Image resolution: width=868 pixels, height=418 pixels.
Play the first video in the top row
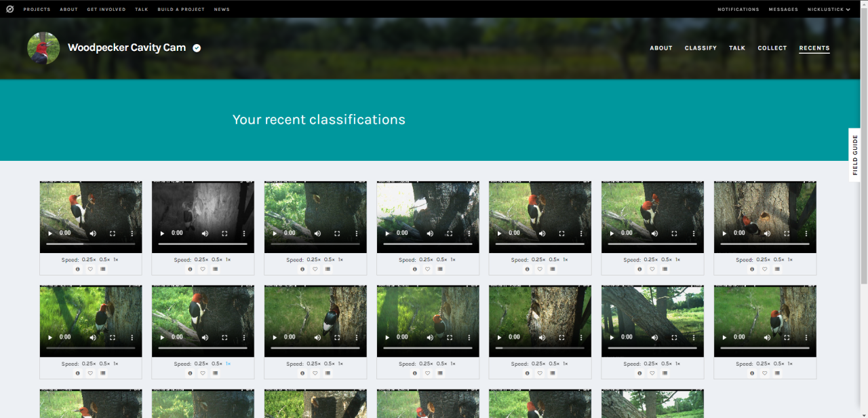tap(50, 233)
